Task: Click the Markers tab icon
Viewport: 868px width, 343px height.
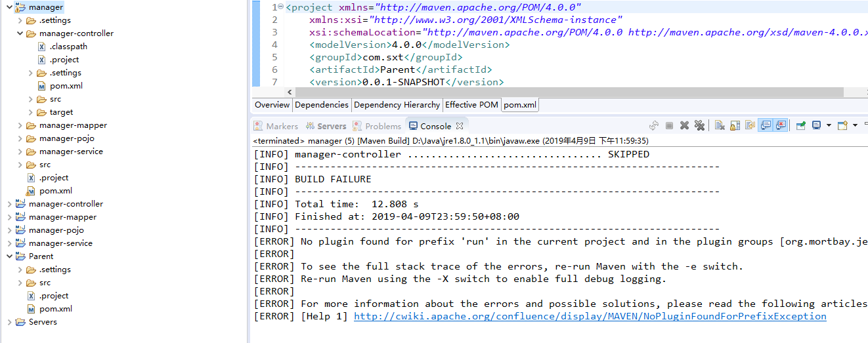Action: click(259, 126)
